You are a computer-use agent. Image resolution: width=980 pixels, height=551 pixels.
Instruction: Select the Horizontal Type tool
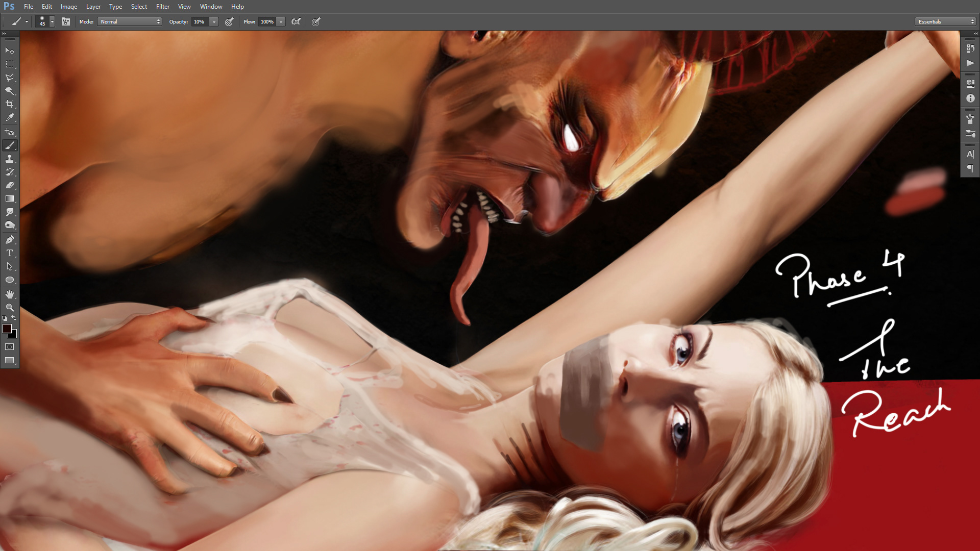tap(10, 253)
